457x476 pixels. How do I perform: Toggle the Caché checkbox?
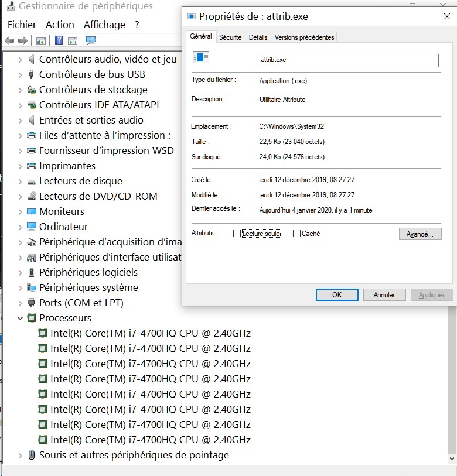coord(296,233)
